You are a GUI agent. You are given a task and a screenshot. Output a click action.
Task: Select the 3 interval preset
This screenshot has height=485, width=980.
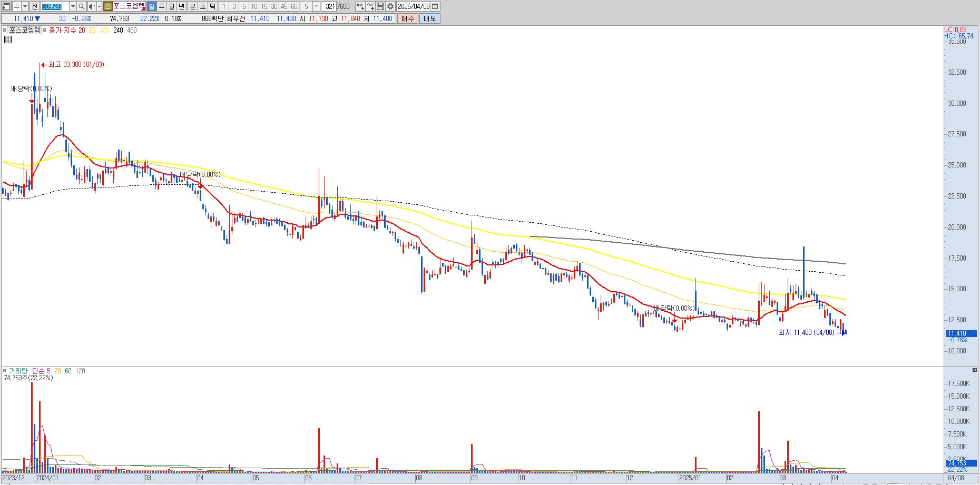click(x=234, y=6)
